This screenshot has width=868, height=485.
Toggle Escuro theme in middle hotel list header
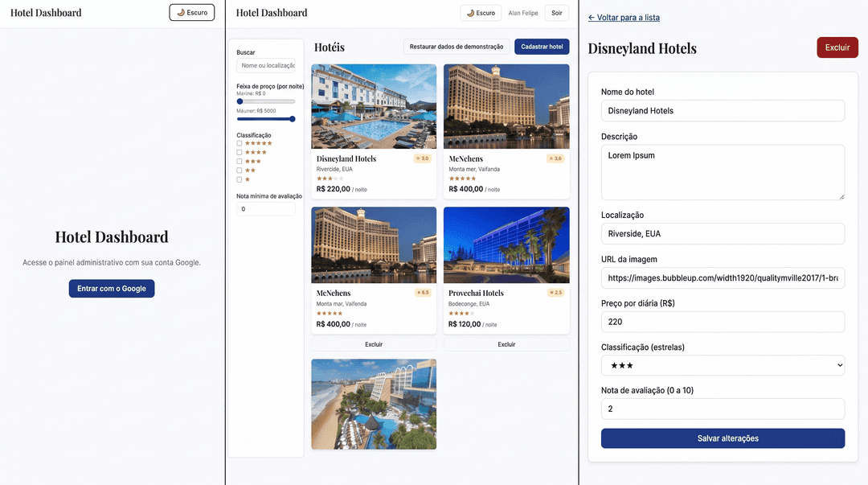point(481,13)
